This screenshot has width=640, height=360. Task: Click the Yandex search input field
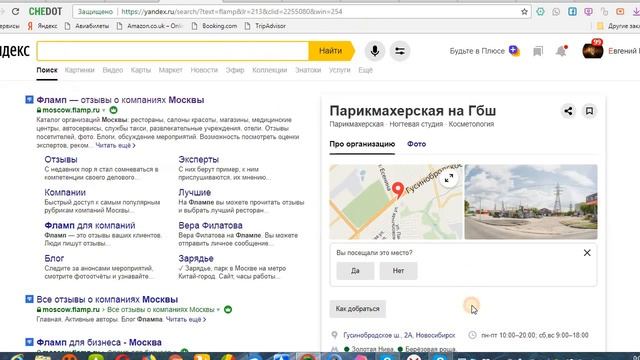173,51
